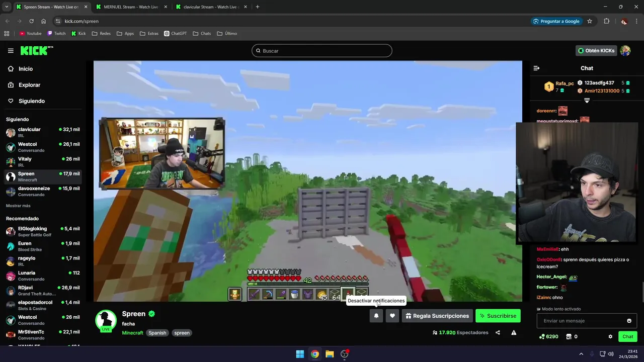Open Chrome extensions puzzle icon
The width and height of the screenshot is (644, 362).
[x=606, y=21]
